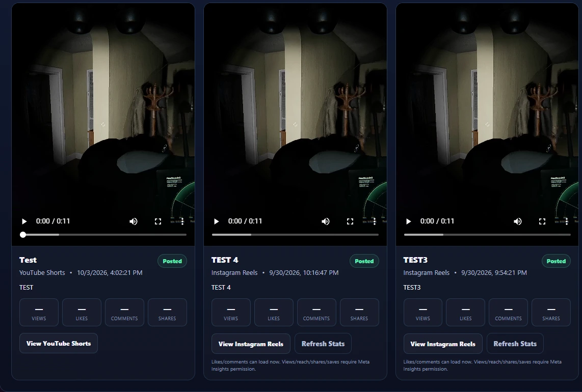Image resolution: width=582 pixels, height=392 pixels.
Task: Click the Test video progress bar
Action: point(103,235)
